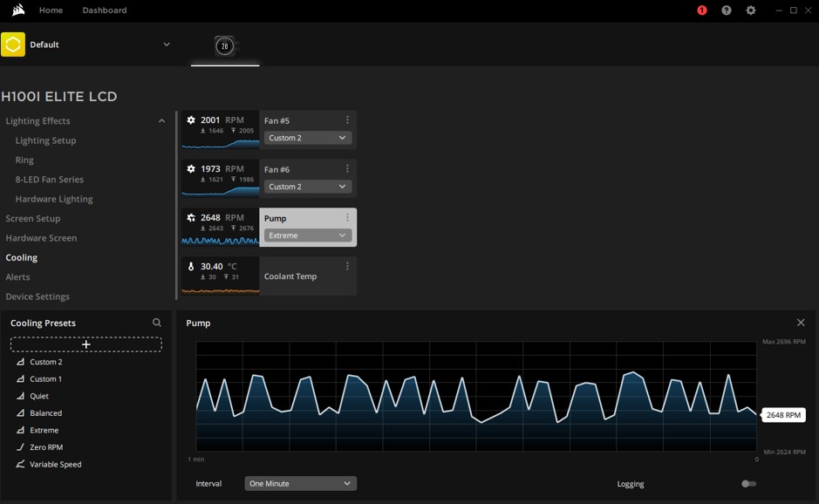Click the Variable Speed preset icon

point(20,464)
